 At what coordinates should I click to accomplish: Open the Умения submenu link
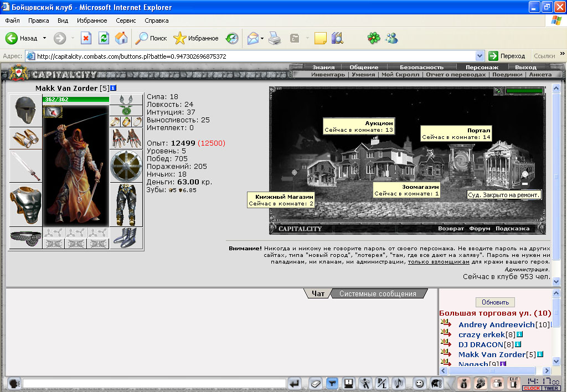tap(363, 75)
